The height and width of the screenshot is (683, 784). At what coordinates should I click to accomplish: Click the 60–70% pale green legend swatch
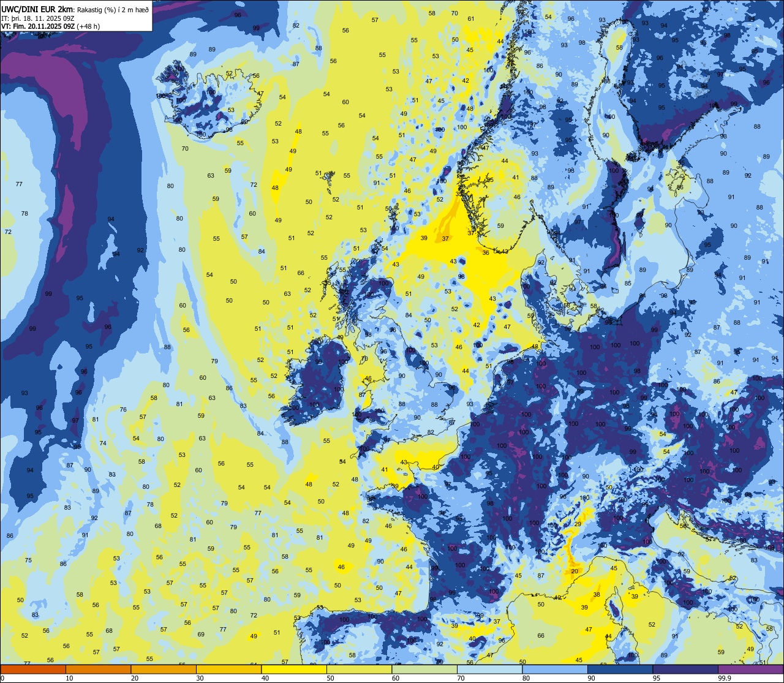pos(424,670)
